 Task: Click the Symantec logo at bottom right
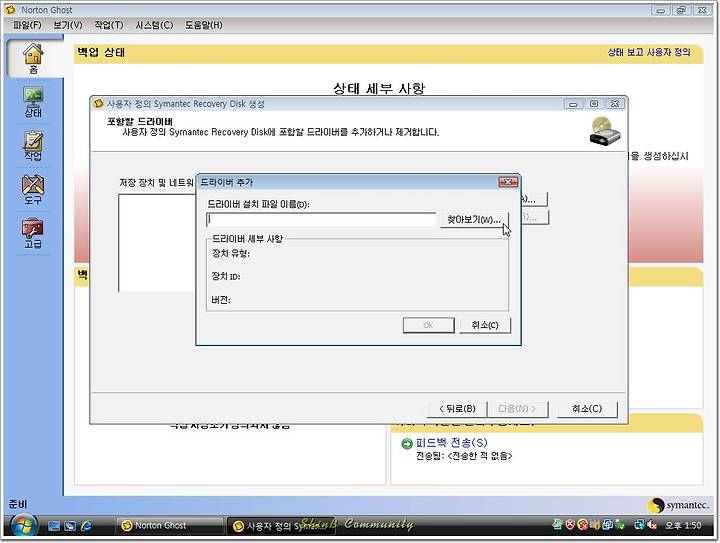tap(679, 505)
